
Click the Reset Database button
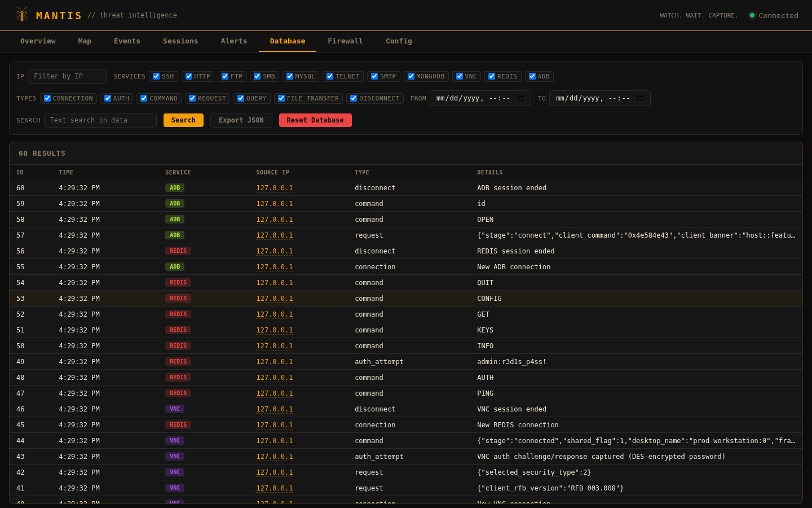[315, 120]
